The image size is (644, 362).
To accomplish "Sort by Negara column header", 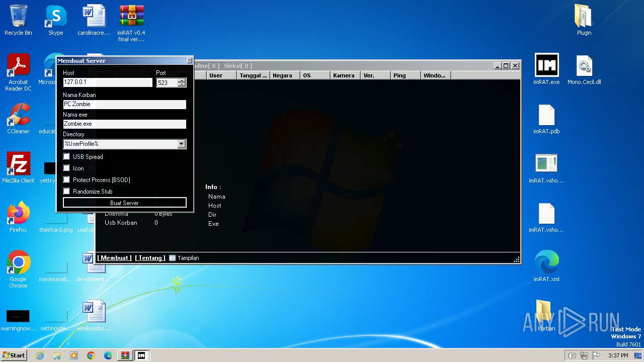I will 285,75.
